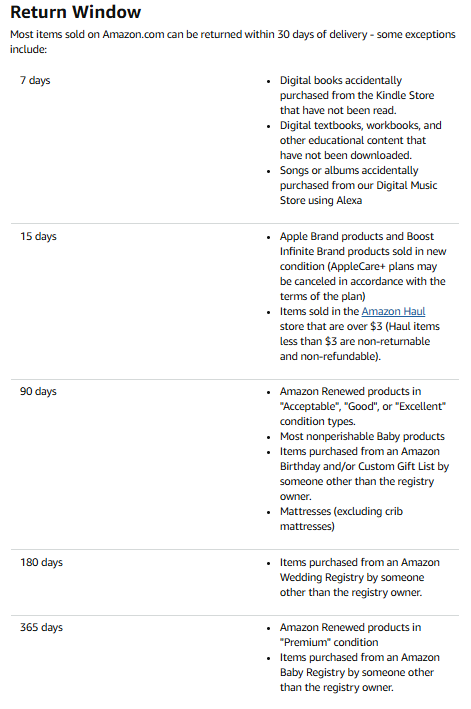Click the Amazon Renewed Acceptable/Good/Excellent bullet
This screenshot has width=471, height=709.
pyautogui.click(x=363, y=406)
